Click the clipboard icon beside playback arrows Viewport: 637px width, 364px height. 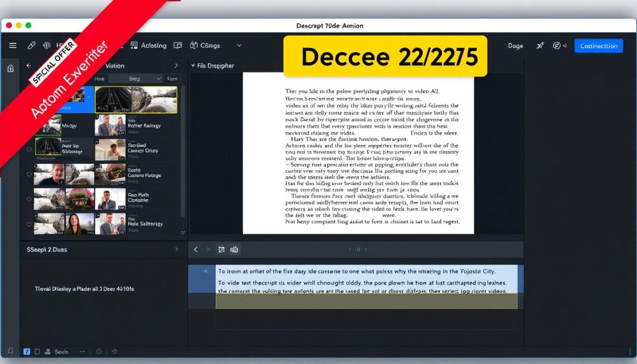(235, 249)
